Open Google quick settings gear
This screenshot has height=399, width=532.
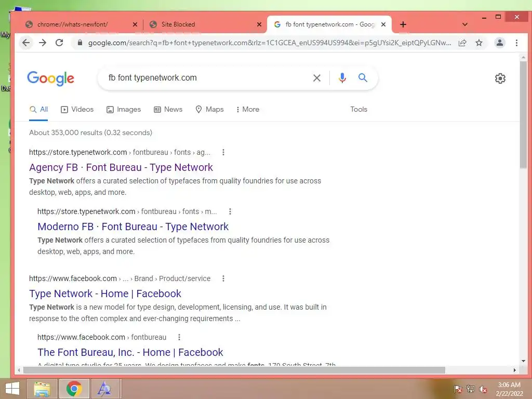coord(500,78)
